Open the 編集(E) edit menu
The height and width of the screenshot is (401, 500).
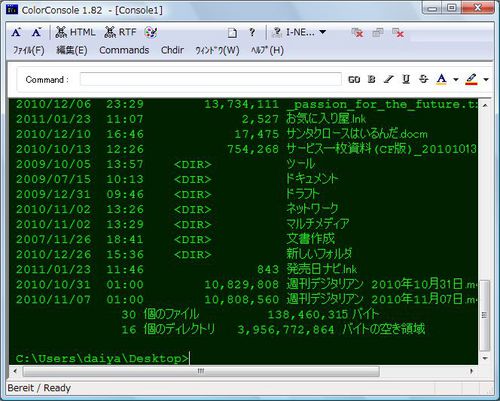click(72, 50)
